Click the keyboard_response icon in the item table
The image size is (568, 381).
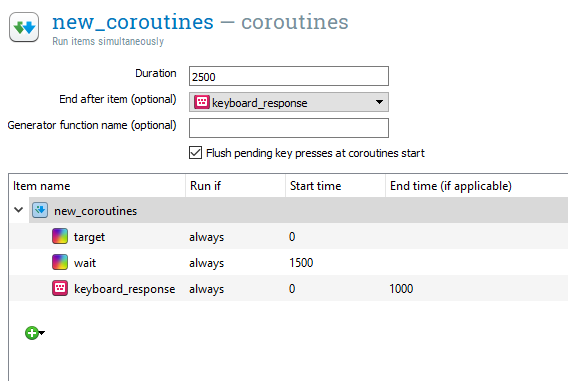[60, 288]
